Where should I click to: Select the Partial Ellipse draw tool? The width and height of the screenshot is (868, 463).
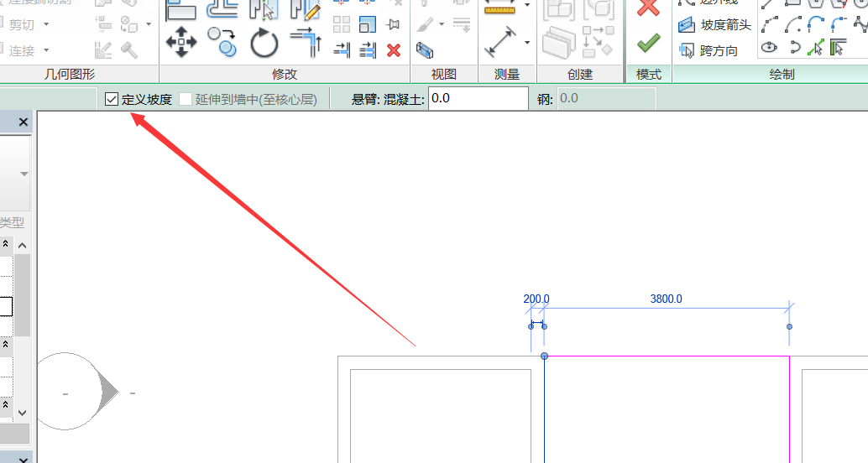pos(794,48)
